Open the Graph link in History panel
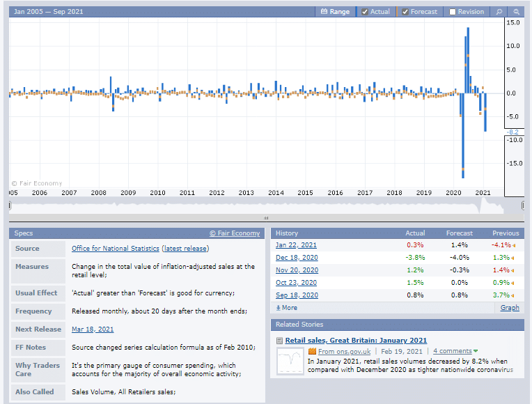532x404 pixels. [510, 308]
